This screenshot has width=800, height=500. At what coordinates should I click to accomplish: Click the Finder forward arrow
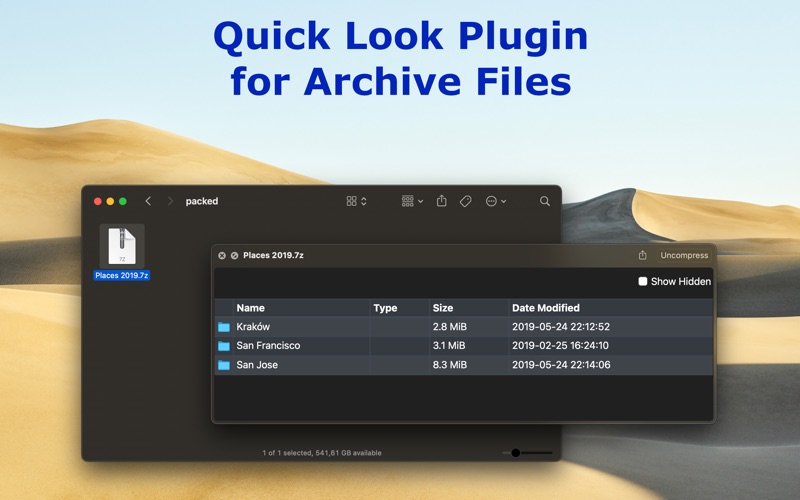click(x=170, y=201)
